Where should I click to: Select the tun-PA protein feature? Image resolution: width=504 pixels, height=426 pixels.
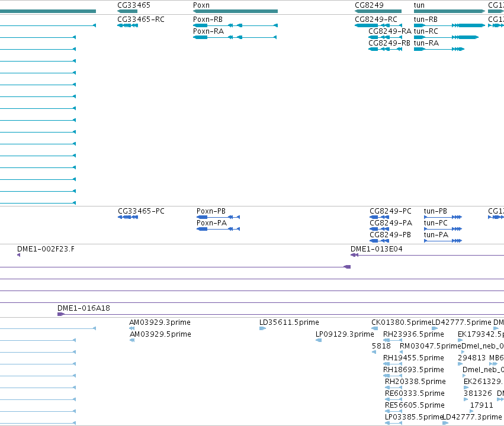[443, 241]
